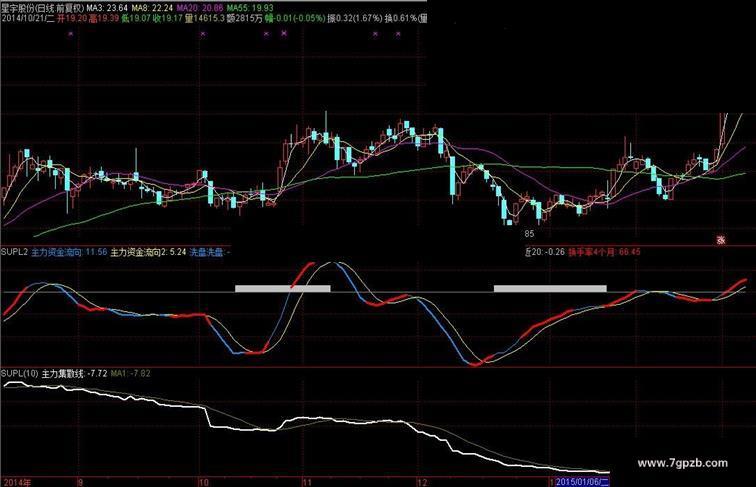Click the 20: -0.26 value label
Viewport: 756px width, 487px height.
click(545, 252)
